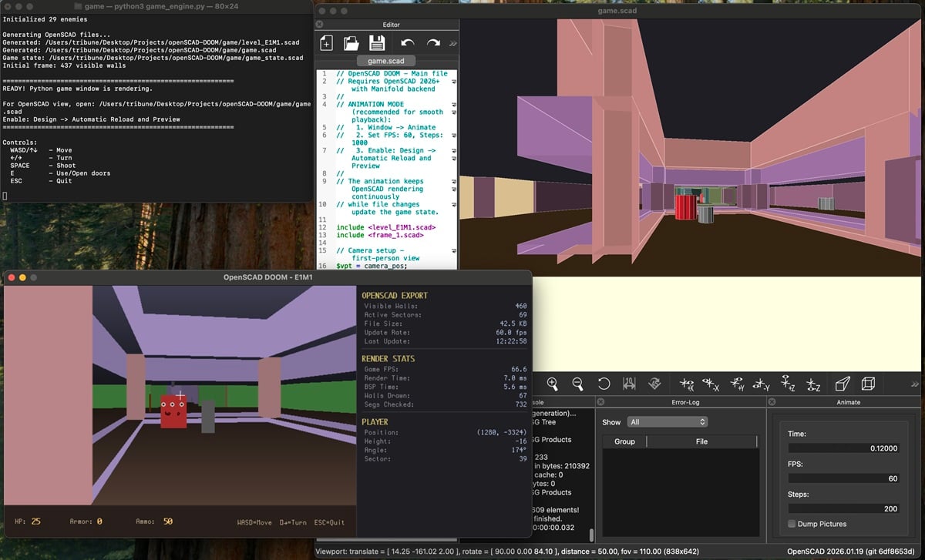Click the Group column header
925x560 pixels.
click(x=624, y=441)
